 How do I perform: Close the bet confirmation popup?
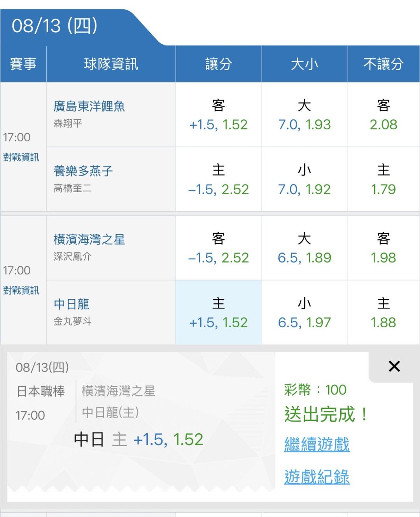click(394, 366)
